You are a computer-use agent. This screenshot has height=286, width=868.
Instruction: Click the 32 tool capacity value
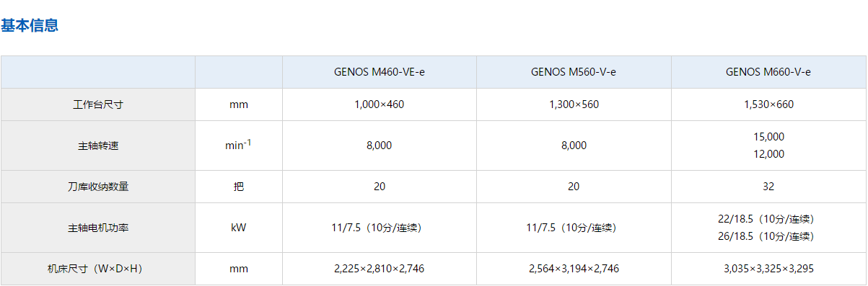pos(769,187)
